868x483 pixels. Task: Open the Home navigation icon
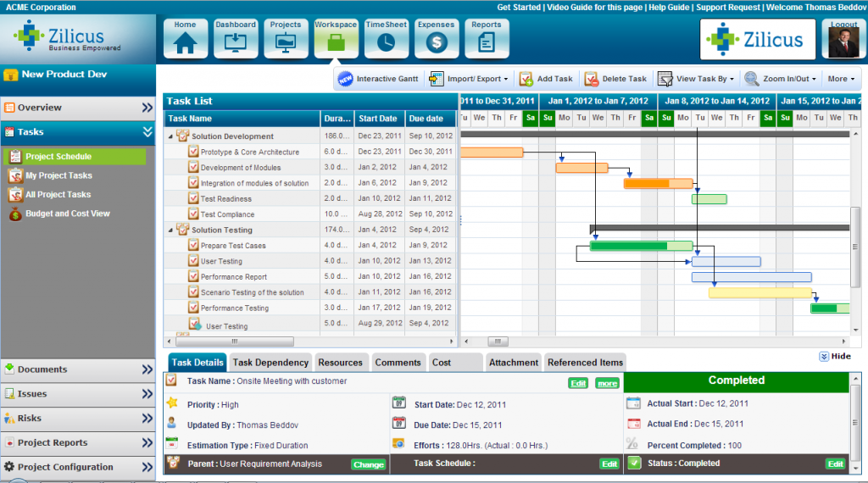(185, 39)
